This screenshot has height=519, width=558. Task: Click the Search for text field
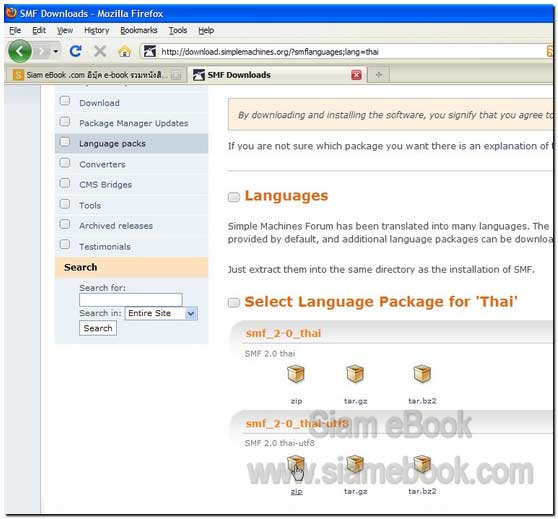coord(131,300)
